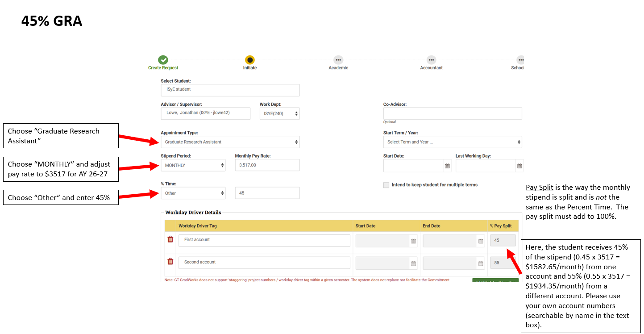The image size is (644, 334).
Task: Open the Appointment Type dropdown
Action: pos(230,142)
